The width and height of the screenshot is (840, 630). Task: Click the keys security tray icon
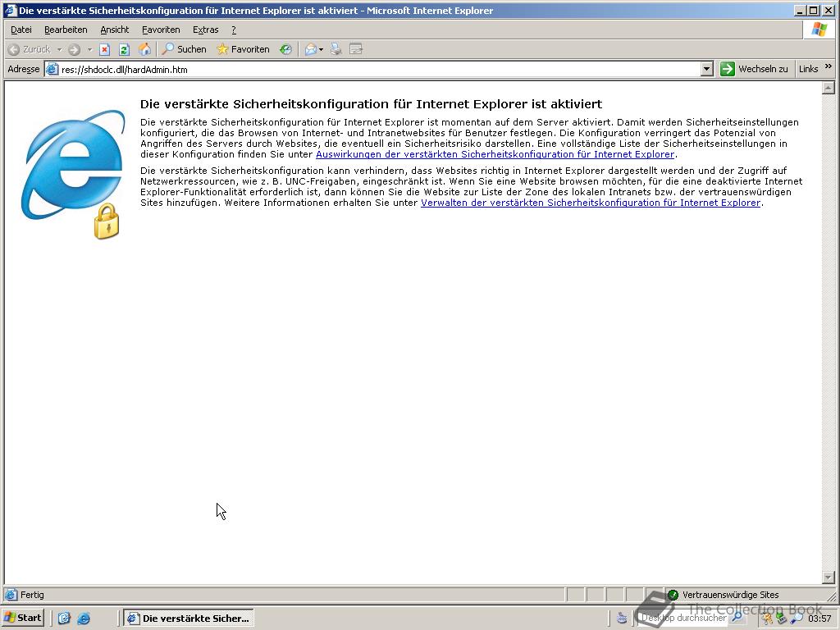click(767, 619)
